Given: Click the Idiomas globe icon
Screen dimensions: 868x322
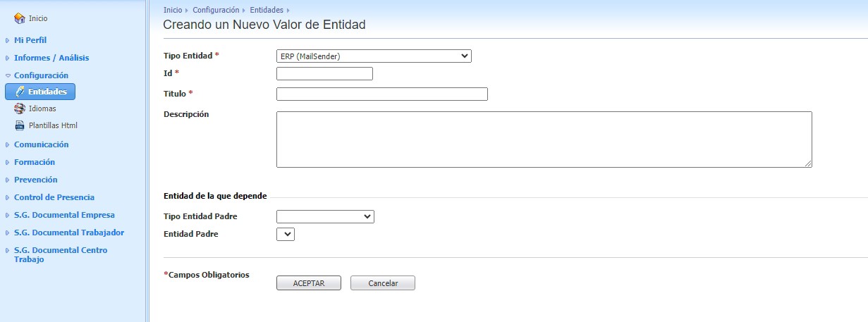Looking at the screenshot, I should tap(20, 109).
